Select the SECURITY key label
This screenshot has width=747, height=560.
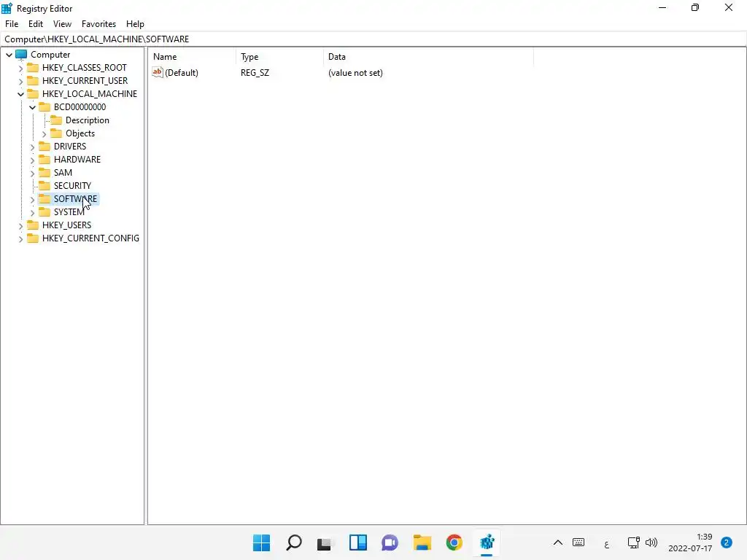point(72,185)
